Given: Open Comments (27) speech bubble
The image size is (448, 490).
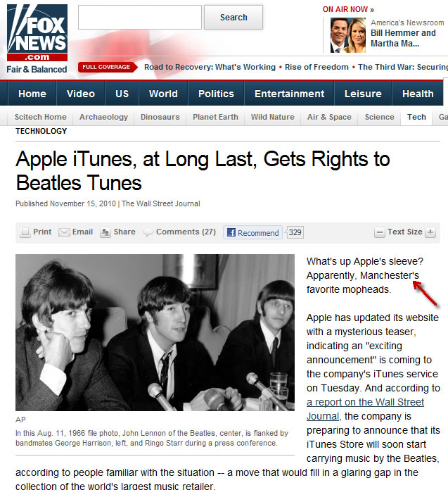Looking at the screenshot, I should point(148,232).
